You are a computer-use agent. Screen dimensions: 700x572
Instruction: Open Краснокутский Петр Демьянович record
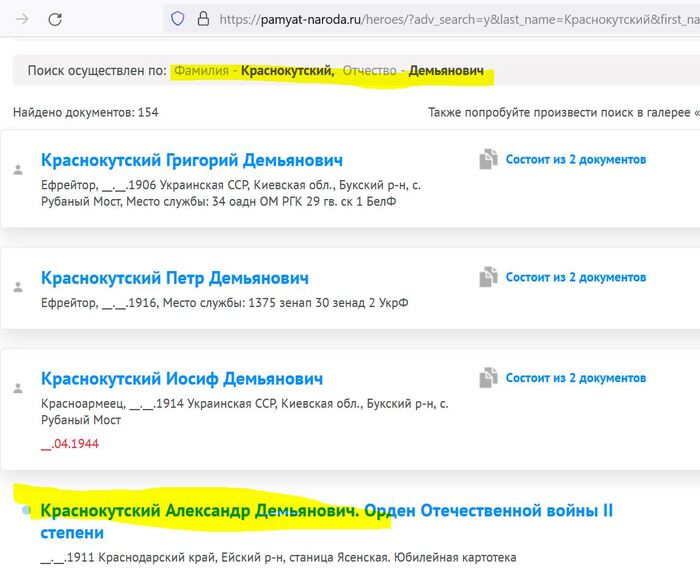tap(174, 277)
